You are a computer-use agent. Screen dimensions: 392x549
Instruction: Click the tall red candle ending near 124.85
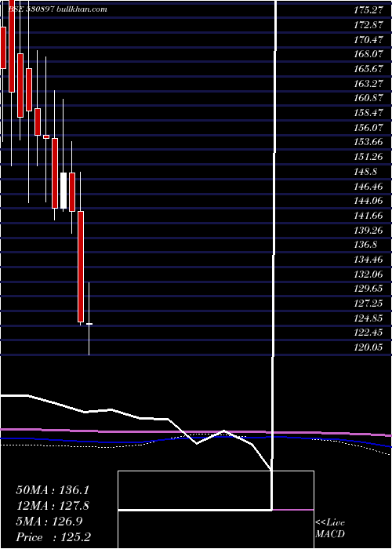pos(81,267)
